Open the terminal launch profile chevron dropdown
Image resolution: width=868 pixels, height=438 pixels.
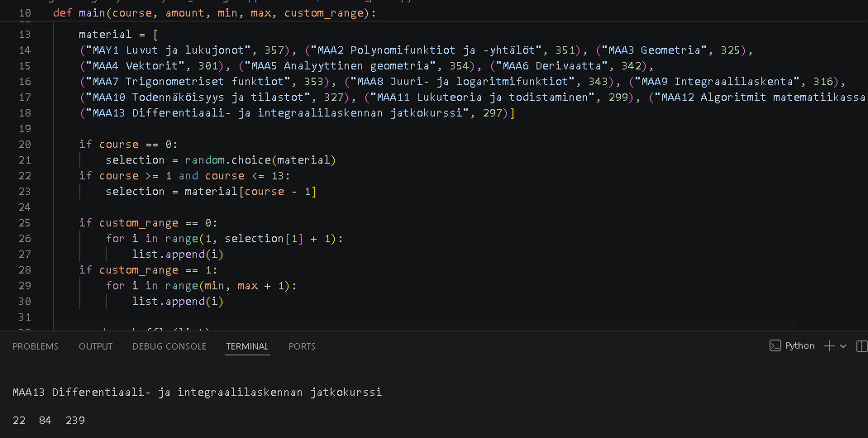843,346
